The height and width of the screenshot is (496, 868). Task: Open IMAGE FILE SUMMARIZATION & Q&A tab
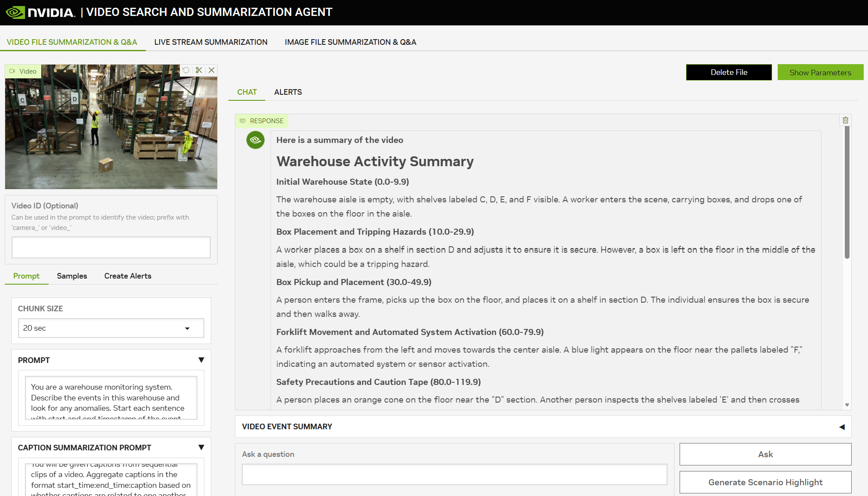coord(350,42)
